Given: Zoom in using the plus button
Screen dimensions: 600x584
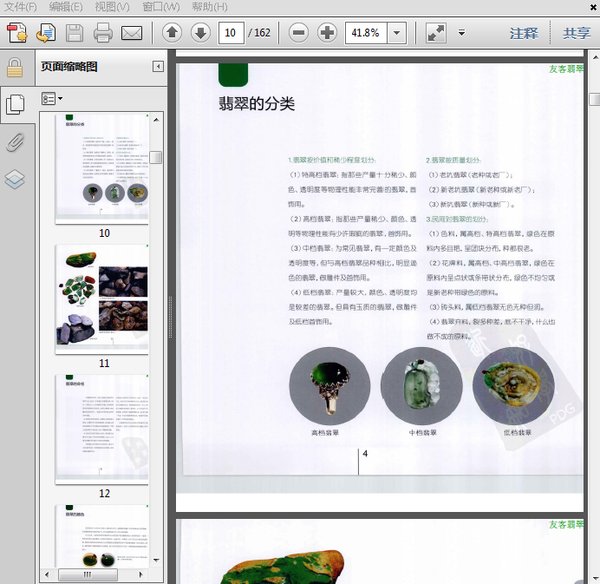Looking at the screenshot, I should (x=327, y=33).
